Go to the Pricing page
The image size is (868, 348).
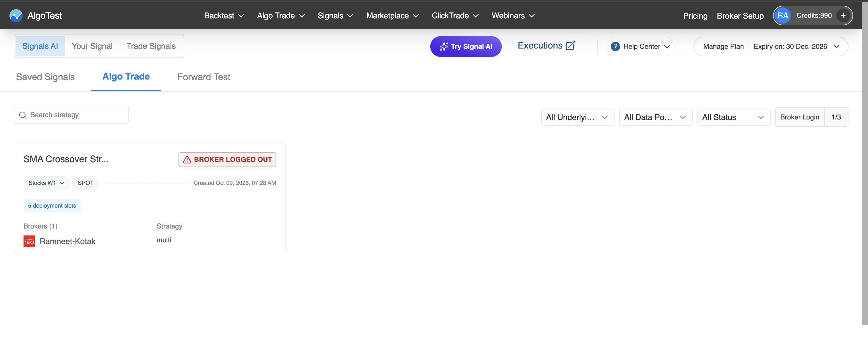point(695,16)
